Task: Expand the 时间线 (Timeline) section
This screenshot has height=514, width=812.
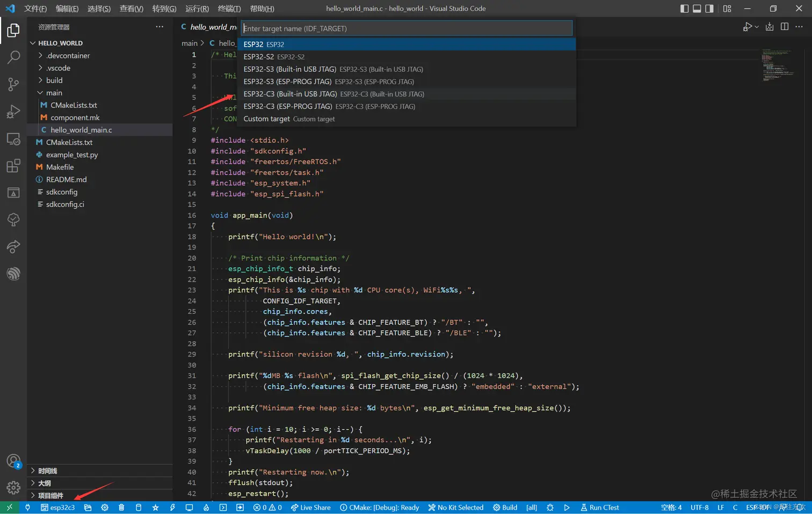Action: click(100, 471)
